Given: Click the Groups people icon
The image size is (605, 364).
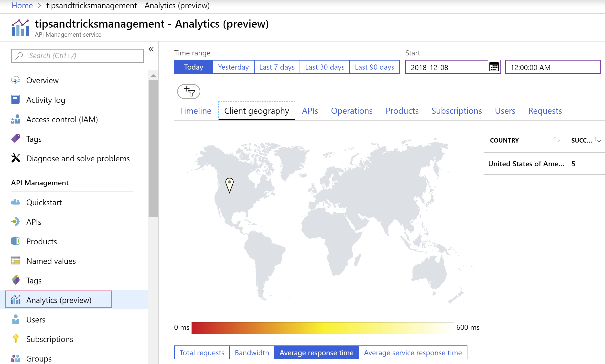Looking at the screenshot, I should pos(16,358).
